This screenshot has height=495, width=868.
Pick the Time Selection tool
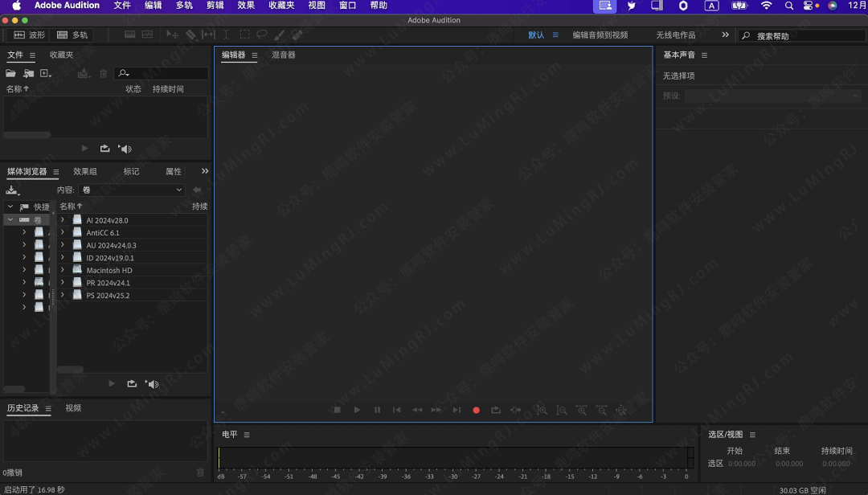click(226, 35)
